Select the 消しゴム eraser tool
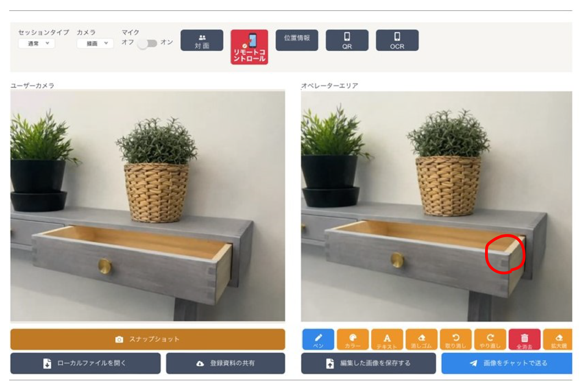The height and width of the screenshot is (392, 584). pos(421,339)
